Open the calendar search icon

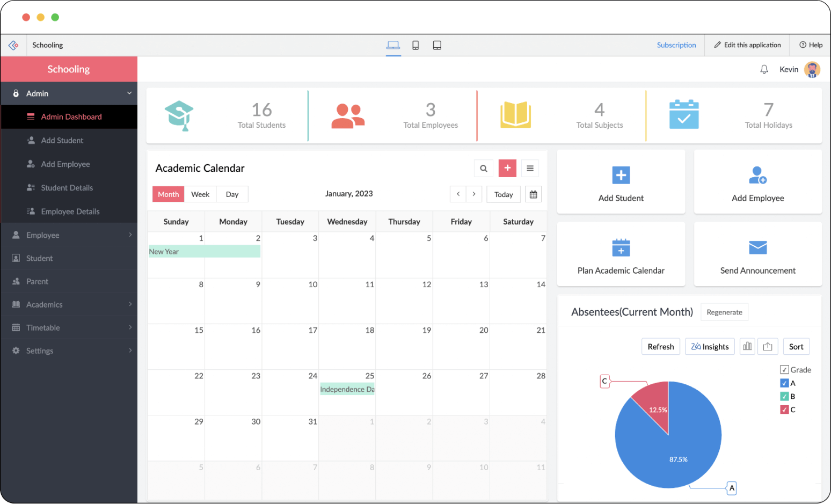coord(483,169)
